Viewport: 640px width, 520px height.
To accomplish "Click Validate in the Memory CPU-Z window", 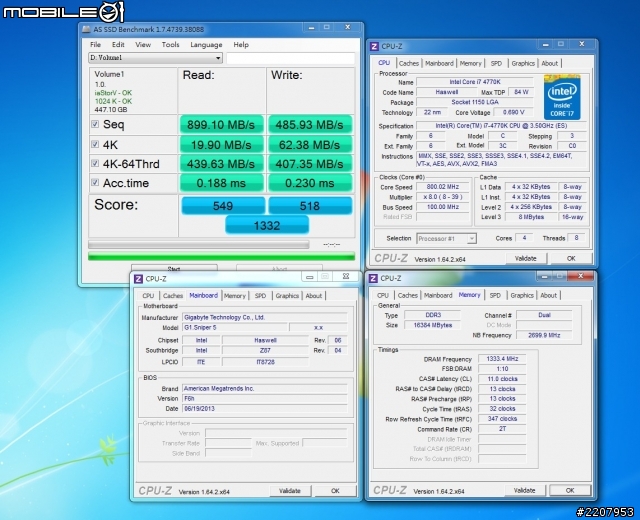I will [x=524, y=490].
